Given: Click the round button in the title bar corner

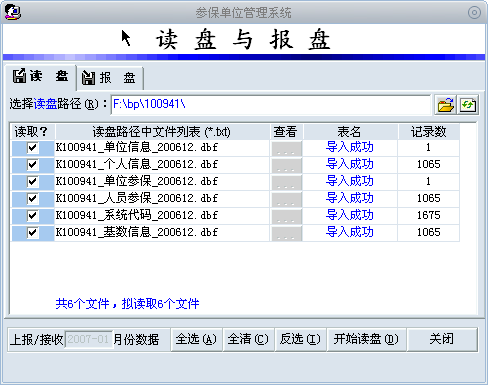Looking at the screenshot, I should [474, 13].
